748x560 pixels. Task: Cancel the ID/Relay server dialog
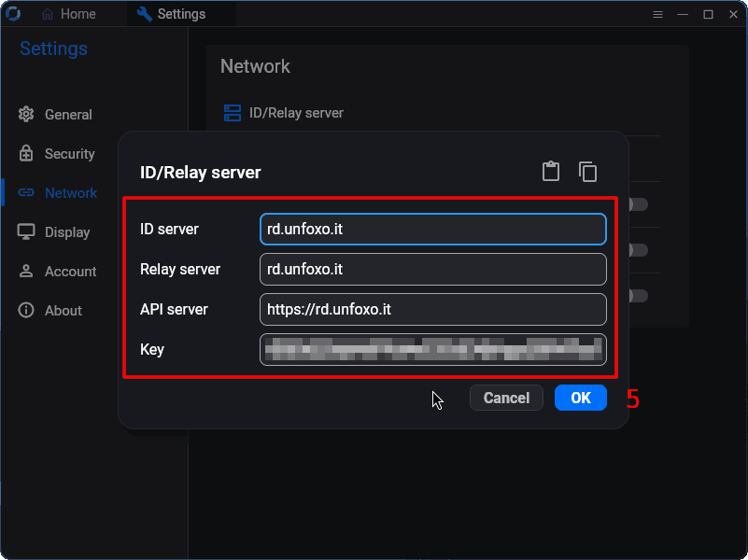click(x=506, y=398)
